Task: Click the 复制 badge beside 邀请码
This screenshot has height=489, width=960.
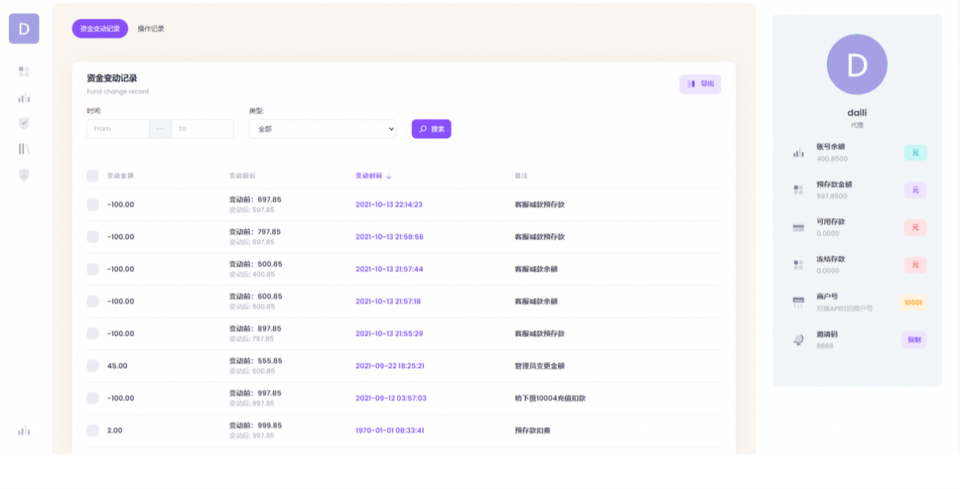Action: (914, 340)
